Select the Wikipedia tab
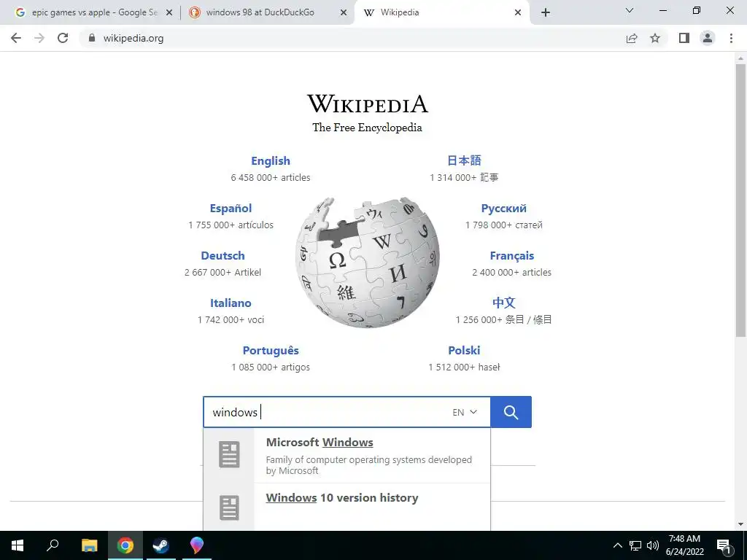The image size is (747, 560). [x=441, y=13]
